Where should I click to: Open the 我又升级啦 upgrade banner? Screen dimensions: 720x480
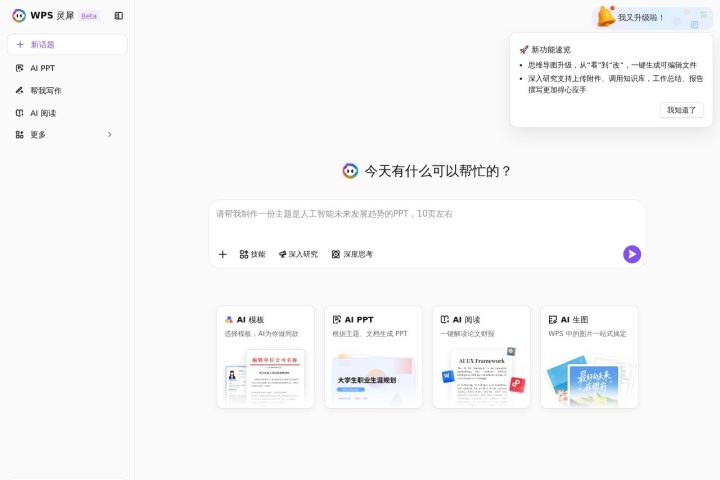pyautogui.click(x=652, y=18)
